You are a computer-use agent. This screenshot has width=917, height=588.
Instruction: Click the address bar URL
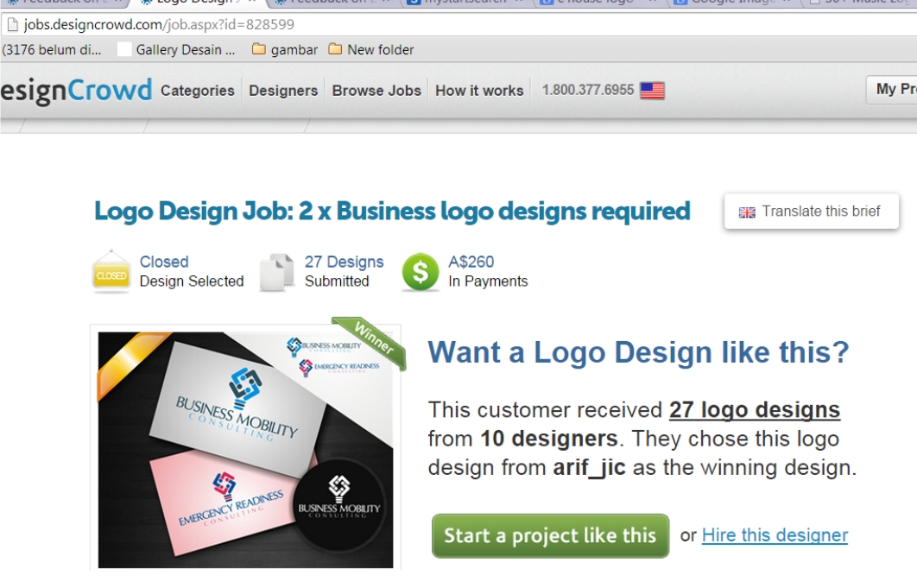point(159,24)
